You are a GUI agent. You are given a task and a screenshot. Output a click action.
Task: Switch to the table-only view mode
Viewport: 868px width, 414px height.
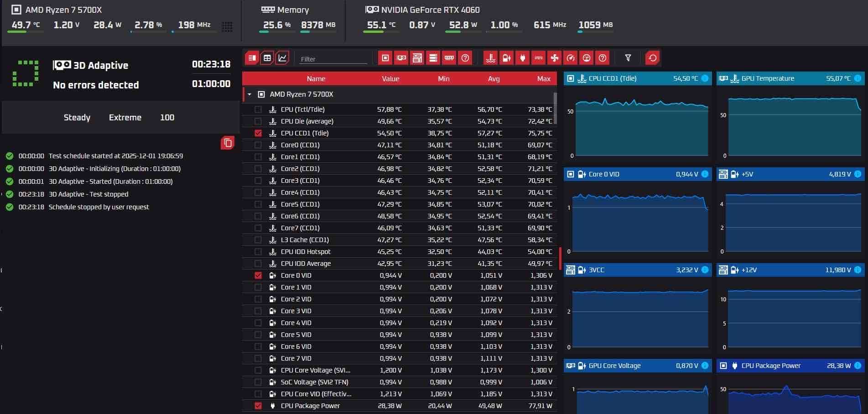click(x=267, y=58)
